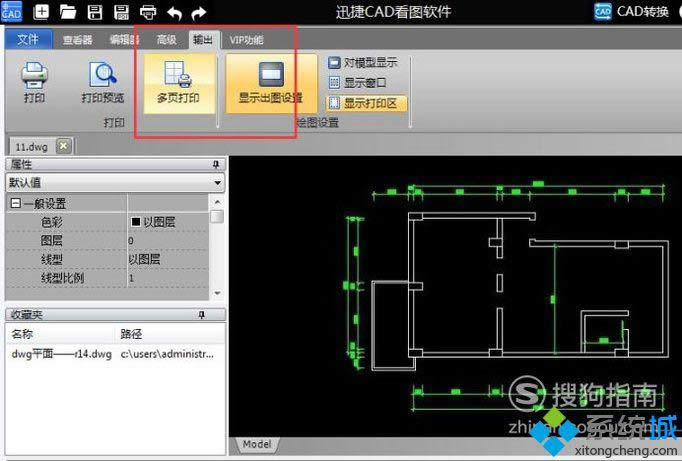The image size is (682, 461).
Task: Click the c:\users\administr... path cell
Action: pos(167,354)
